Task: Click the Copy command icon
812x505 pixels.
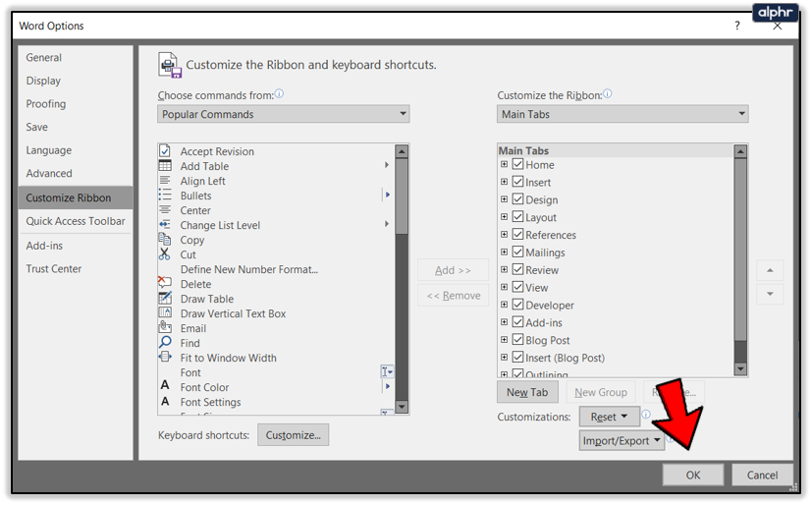Action: click(x=165, y=240)
